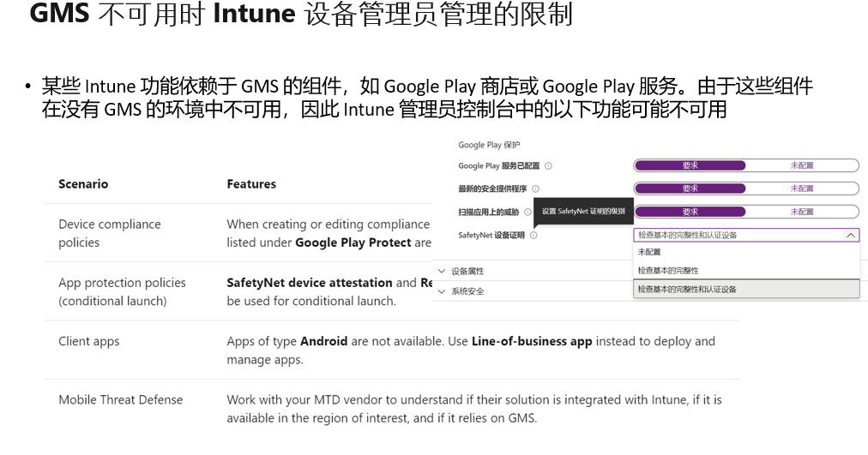Click the SafetyNet 设备证明 combo box field
Image resolution: width=868 pixels, height=455 pixels.
[x=738, y=235]
